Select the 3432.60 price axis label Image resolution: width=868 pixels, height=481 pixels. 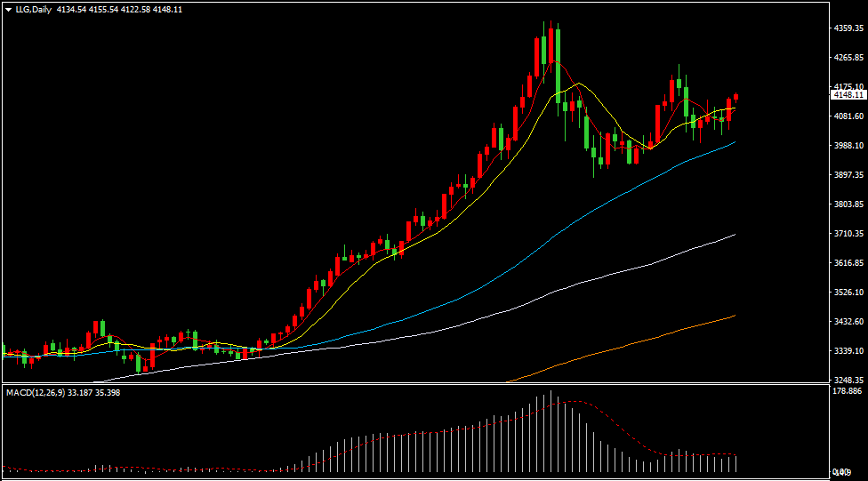point(848,322)
